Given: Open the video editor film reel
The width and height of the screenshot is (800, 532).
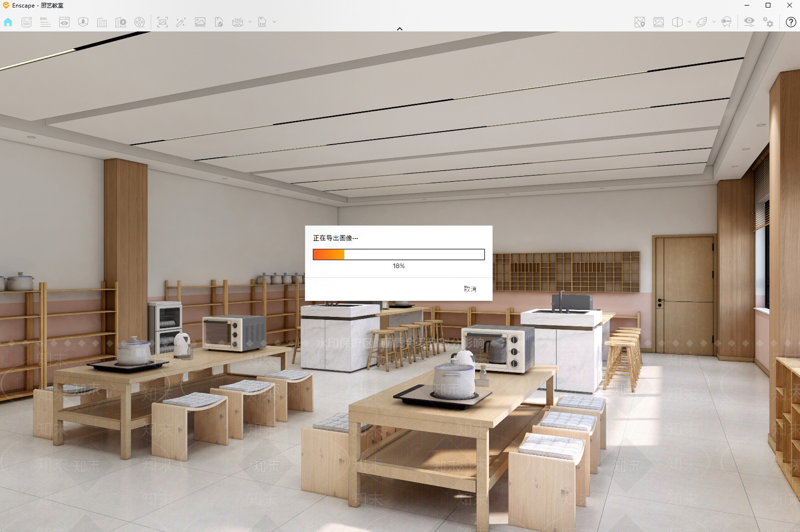Looking at the screenshot, I should [139, 22].
